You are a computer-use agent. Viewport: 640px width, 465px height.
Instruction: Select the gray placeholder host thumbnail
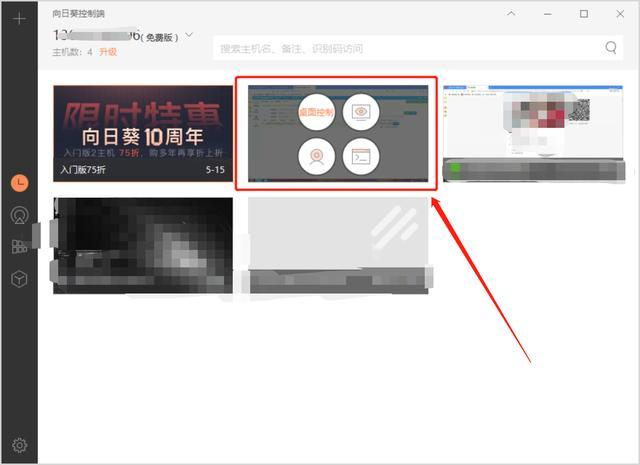(338, 245)
